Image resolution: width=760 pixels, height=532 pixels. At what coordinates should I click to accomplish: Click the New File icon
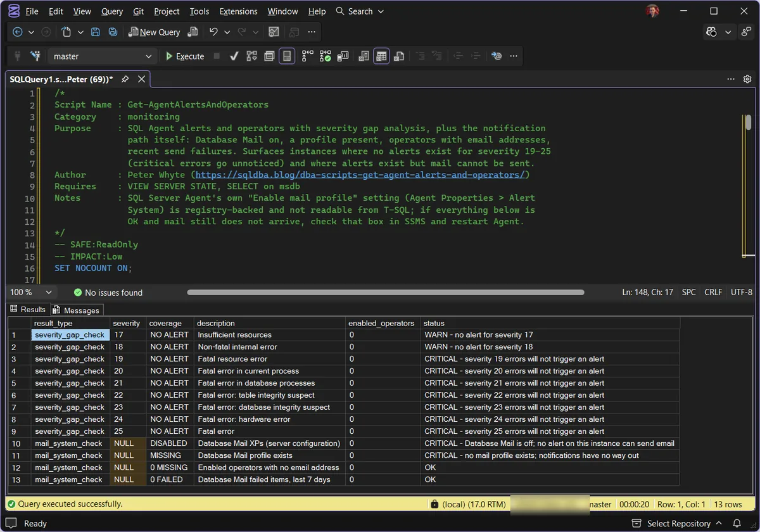[66, 32]
